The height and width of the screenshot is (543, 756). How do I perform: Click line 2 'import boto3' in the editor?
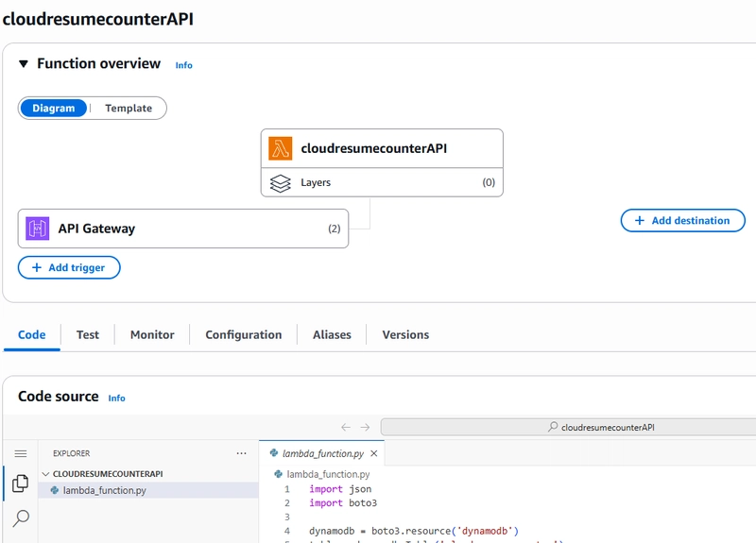click(343, 503)
